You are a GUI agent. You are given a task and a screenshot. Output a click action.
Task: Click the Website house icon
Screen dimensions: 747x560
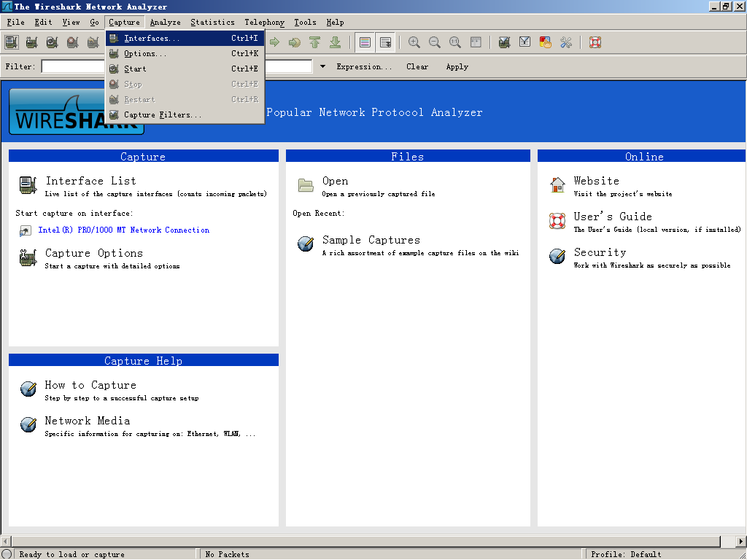click(x=557, y=184)
